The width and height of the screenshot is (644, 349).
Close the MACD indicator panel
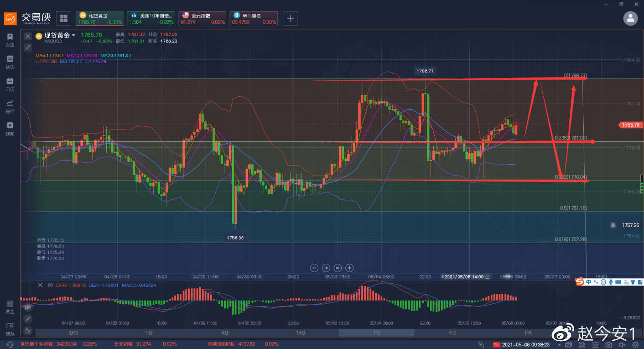coord(40,285)
